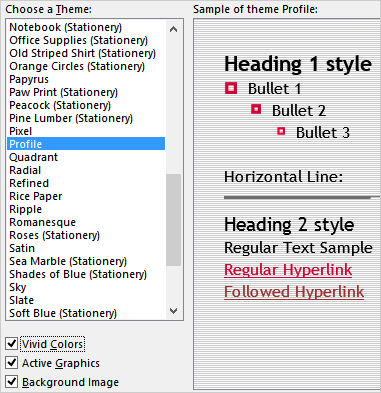Click the Regular Text Sample line
The height and width of the screenshot is (393, 381).
(x=298, y=248)
